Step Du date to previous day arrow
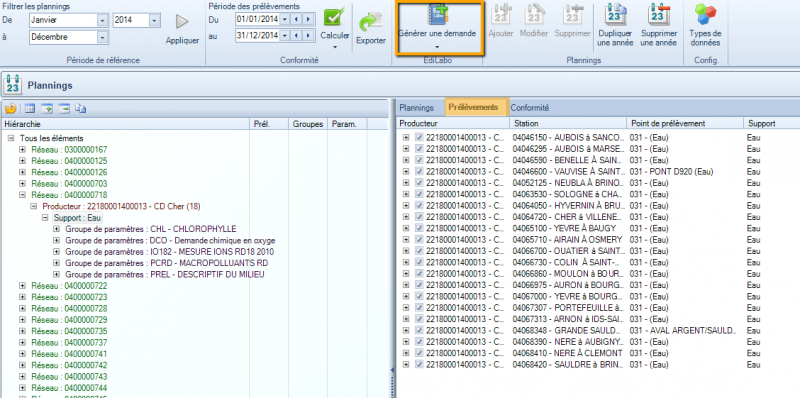 tap(296, 20)
